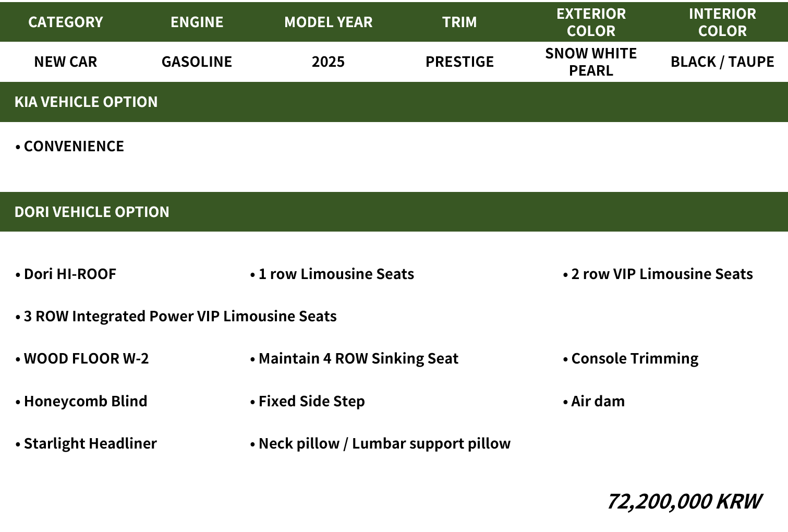
Task: Click the INTERIOR COLOR header
Action: click(722, 22)
